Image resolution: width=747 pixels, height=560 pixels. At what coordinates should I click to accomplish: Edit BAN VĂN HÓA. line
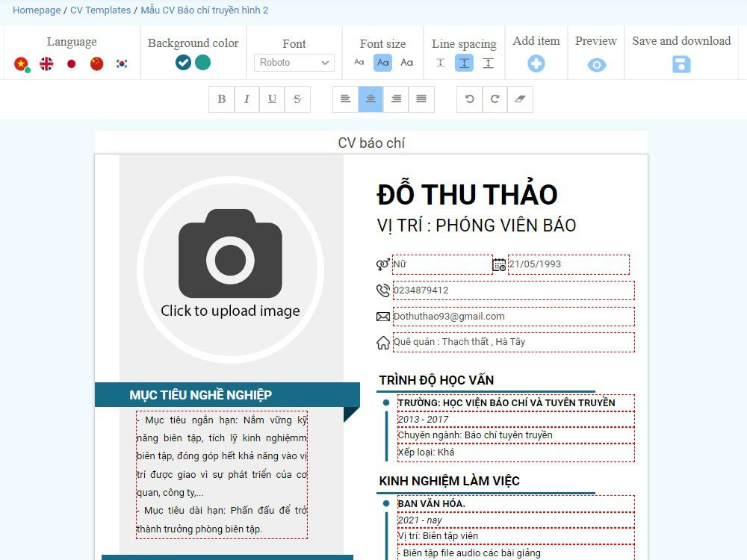coord(516,504)
